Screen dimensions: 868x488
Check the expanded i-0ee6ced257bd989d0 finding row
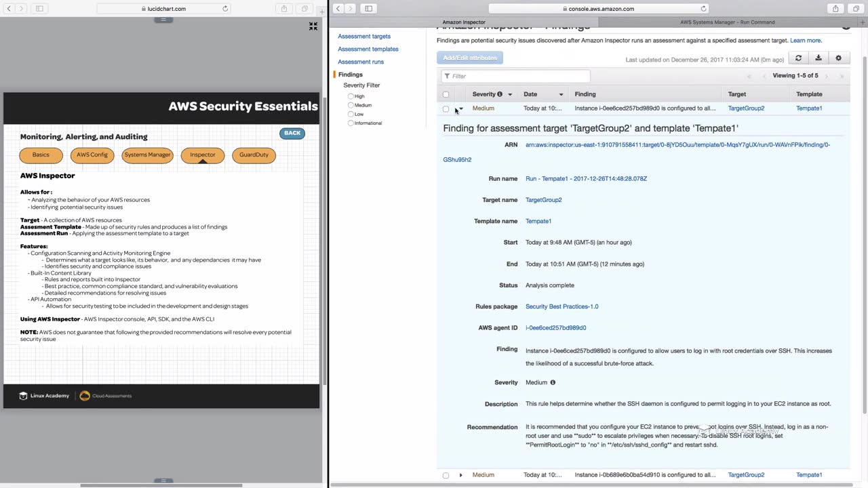click(x=446, y=108)
